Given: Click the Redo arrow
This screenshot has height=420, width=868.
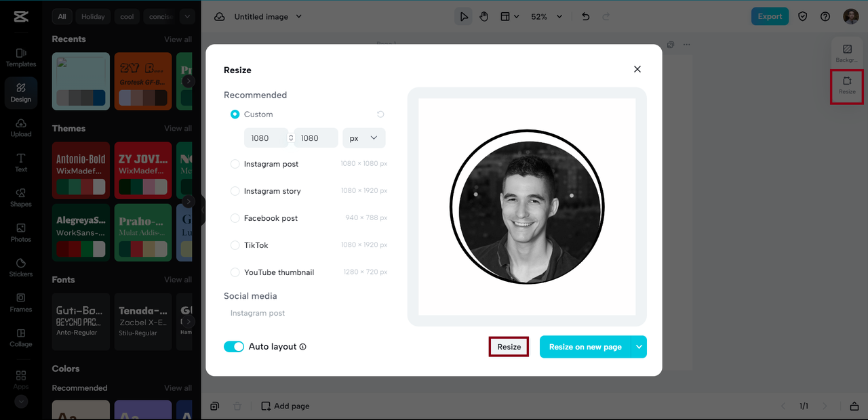Looking at the screenshot, I should tap(606, 16).
